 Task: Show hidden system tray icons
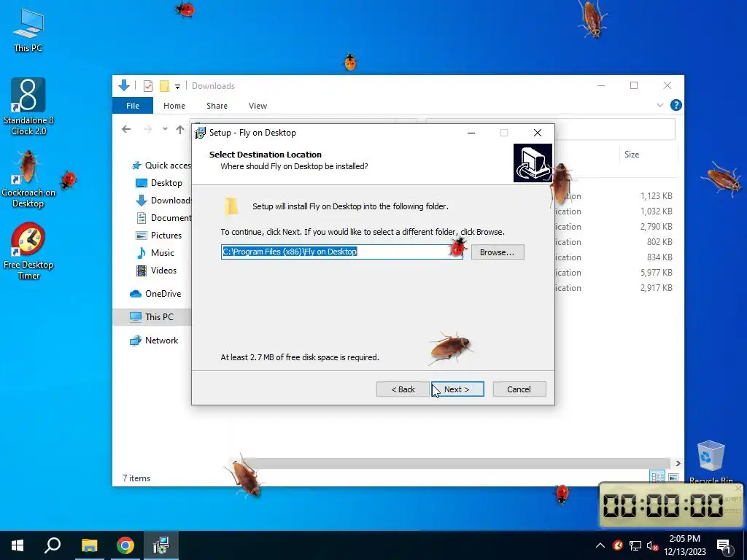(600, 545)
